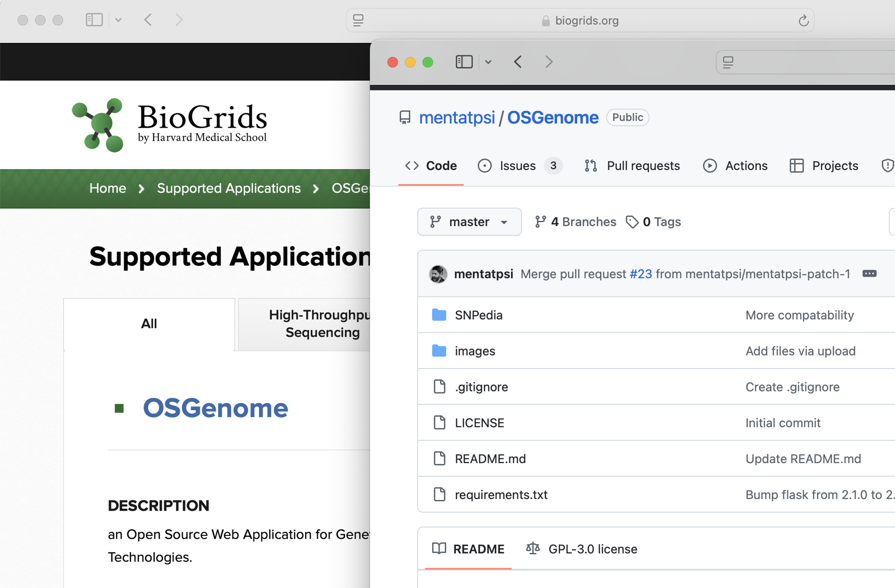The width and height of the screenshot is (895, 588).
Task: Click the 0 Tags icon link
Action: [632, 222]
